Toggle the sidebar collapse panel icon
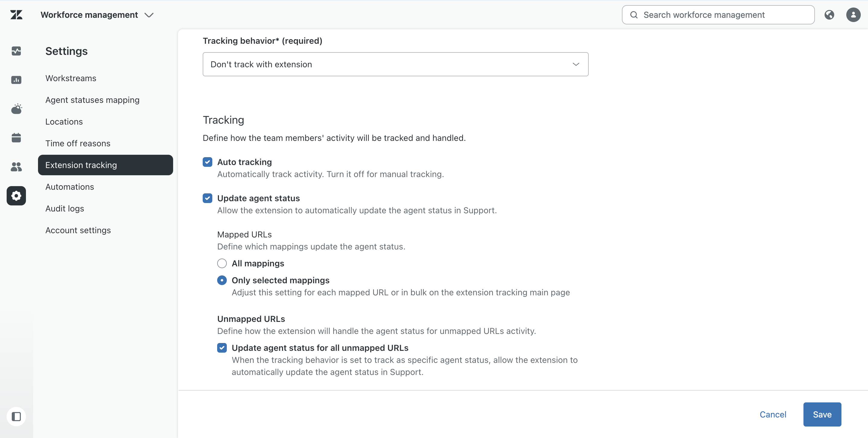The image size is (868, 438). coord(16,417)
